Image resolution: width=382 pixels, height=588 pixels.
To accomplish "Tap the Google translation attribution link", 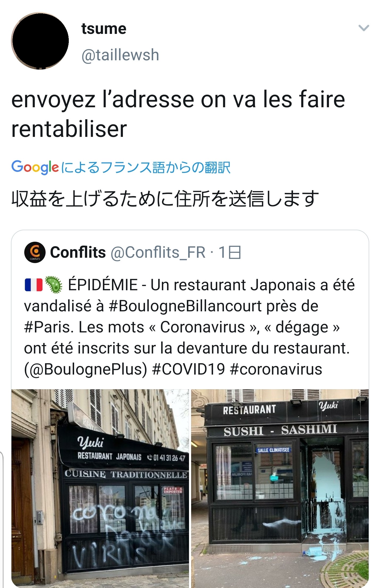I will (x=121, y=167).
